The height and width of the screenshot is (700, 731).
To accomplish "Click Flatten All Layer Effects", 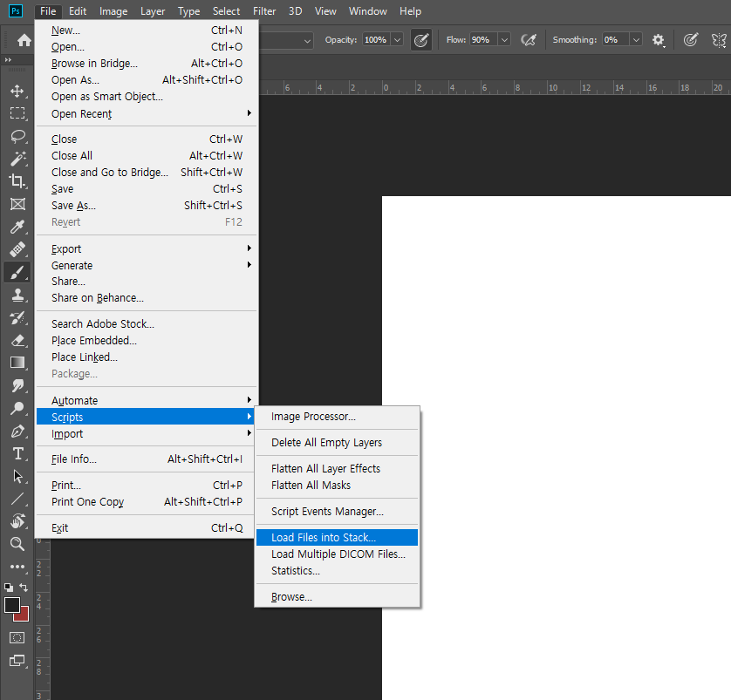I will coord(337,468).
